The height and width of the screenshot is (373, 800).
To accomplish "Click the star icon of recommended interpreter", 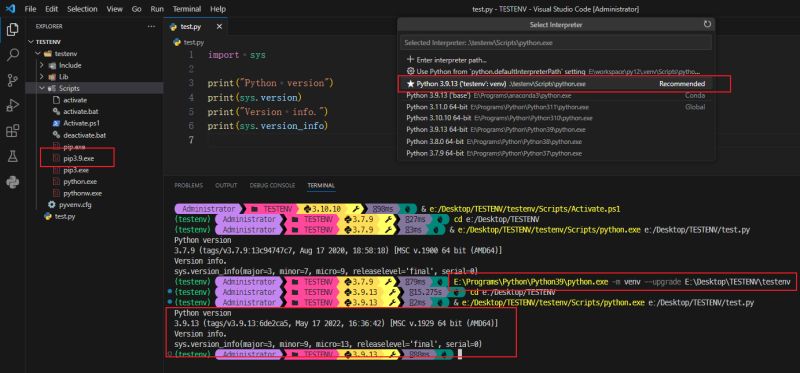I will [x=410, y=84].
